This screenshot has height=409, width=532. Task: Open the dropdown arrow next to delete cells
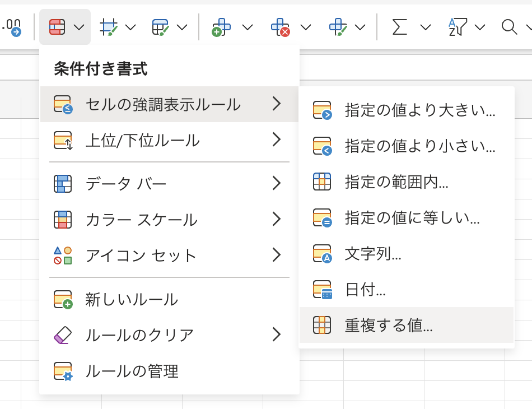point(306,27)
